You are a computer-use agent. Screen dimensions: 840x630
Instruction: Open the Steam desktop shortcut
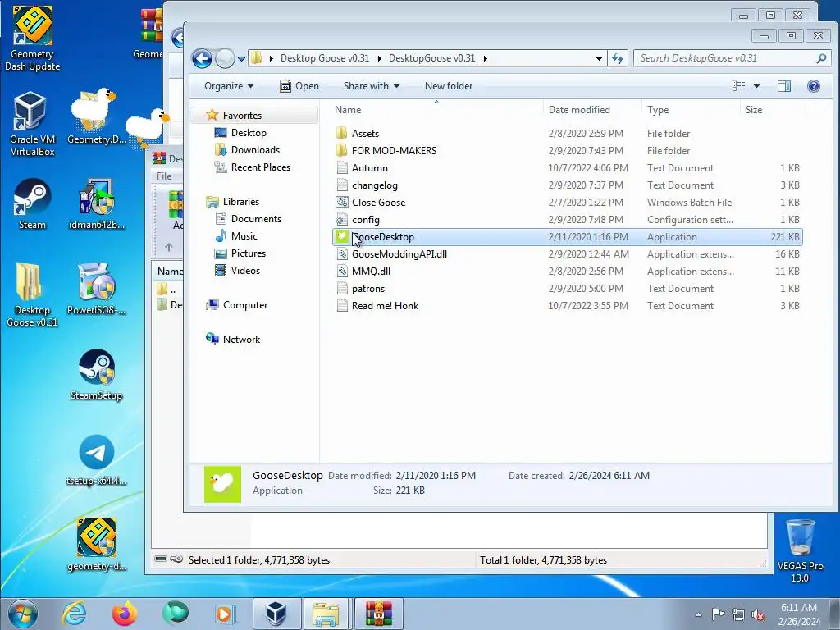pos(32,204)
